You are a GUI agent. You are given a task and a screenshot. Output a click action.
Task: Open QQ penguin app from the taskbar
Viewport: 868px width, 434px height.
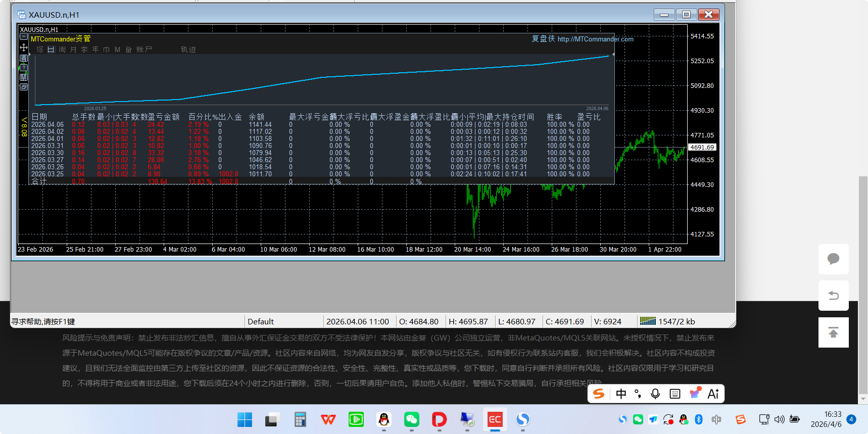tap(384, 419)
